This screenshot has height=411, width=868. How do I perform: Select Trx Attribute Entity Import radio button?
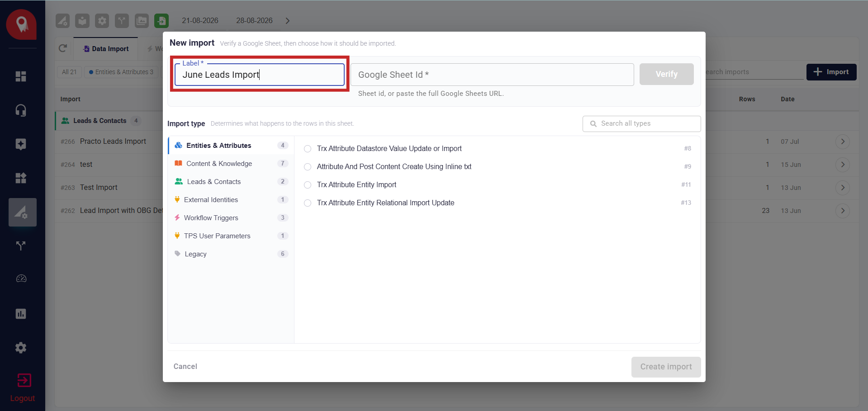pyautogui.click(x=308, y=185)
